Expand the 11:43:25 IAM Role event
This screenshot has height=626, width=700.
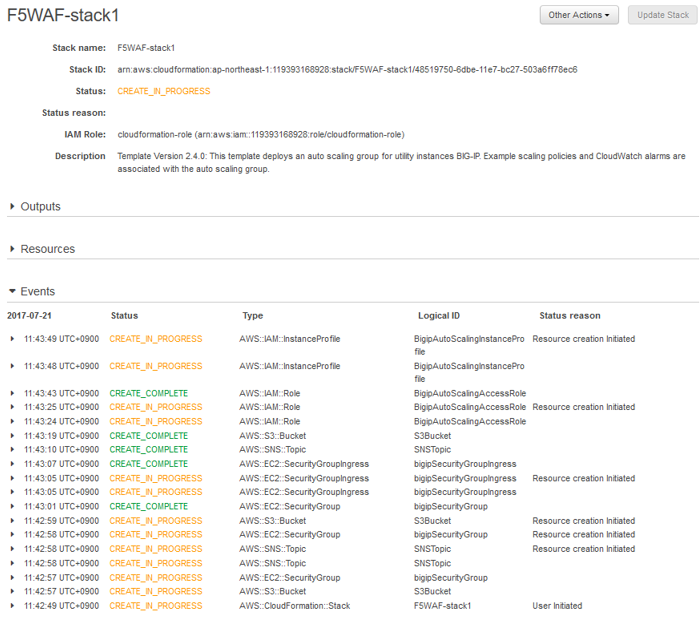tap(12, 407)
